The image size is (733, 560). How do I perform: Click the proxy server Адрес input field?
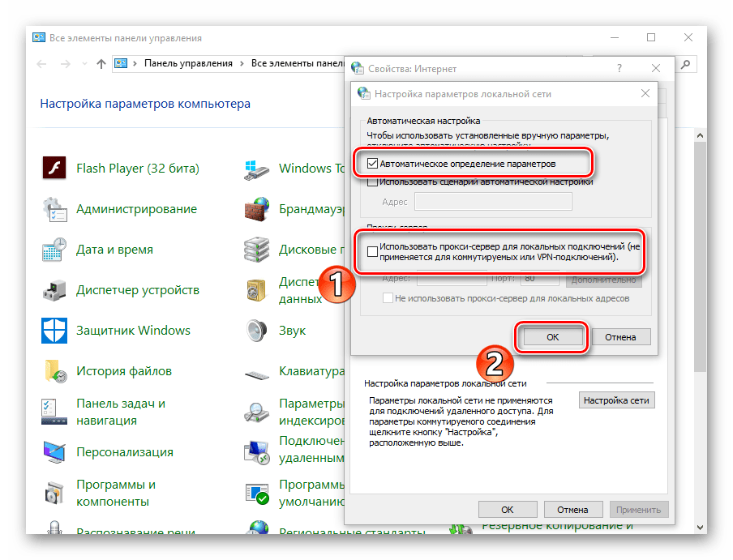pyautogui.click(x=452, y=278)
